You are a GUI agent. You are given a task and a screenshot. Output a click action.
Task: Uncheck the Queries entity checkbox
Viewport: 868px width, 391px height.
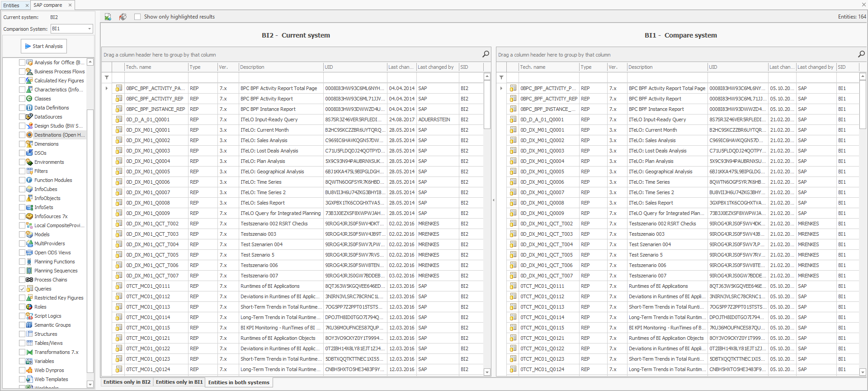pos(22,289)
